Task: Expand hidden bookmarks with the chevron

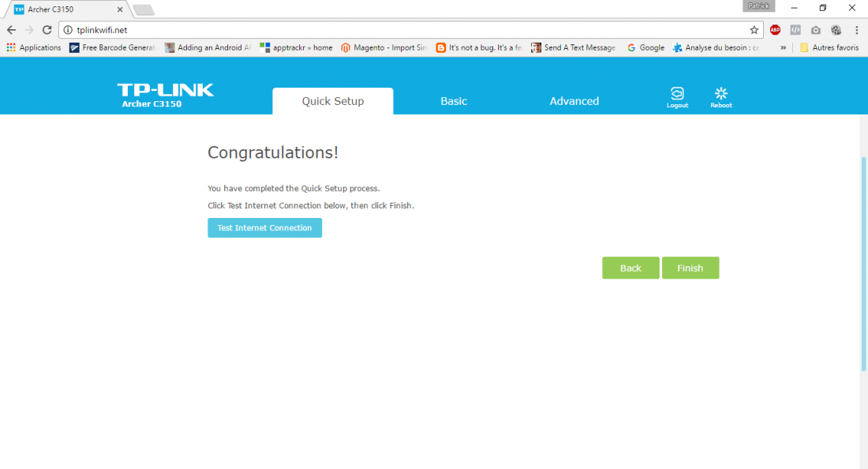Action: tap(783, 47)
